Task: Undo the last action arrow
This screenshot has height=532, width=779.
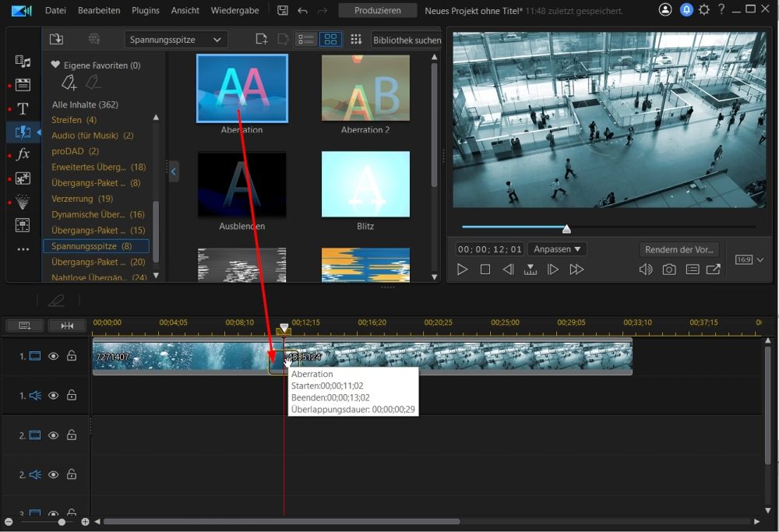Action: point(302,10)
